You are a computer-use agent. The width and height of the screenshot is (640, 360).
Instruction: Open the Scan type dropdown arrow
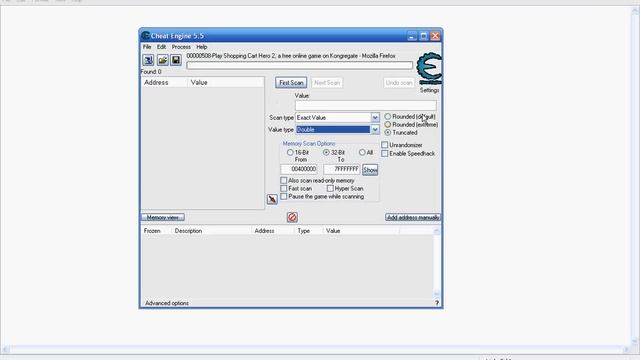(x=375, y=118)
